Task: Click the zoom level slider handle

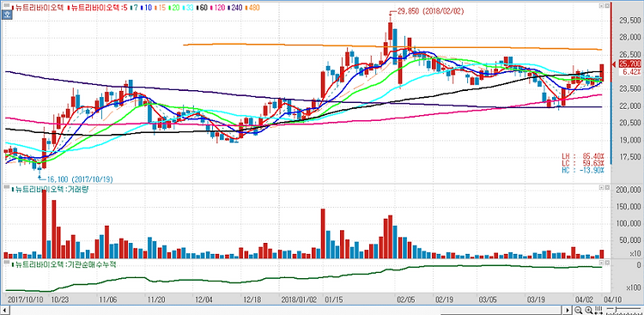Action: (x=616, y=309)
